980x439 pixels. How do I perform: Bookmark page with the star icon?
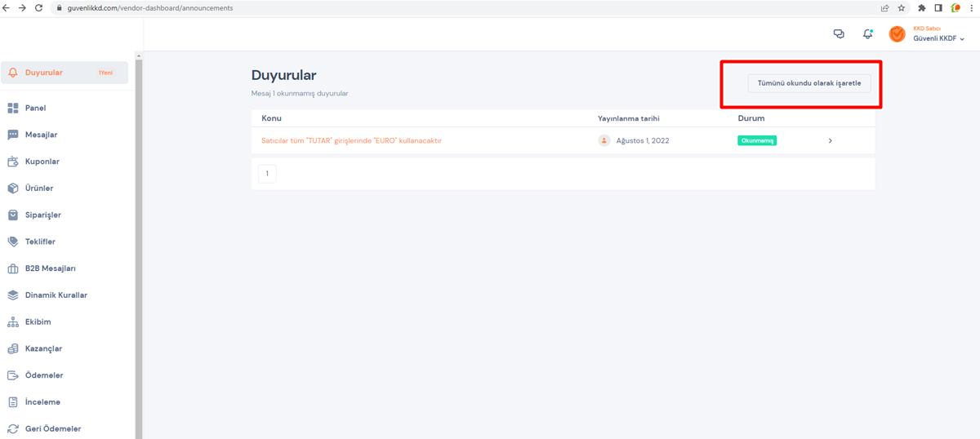[x=901, y=8]
